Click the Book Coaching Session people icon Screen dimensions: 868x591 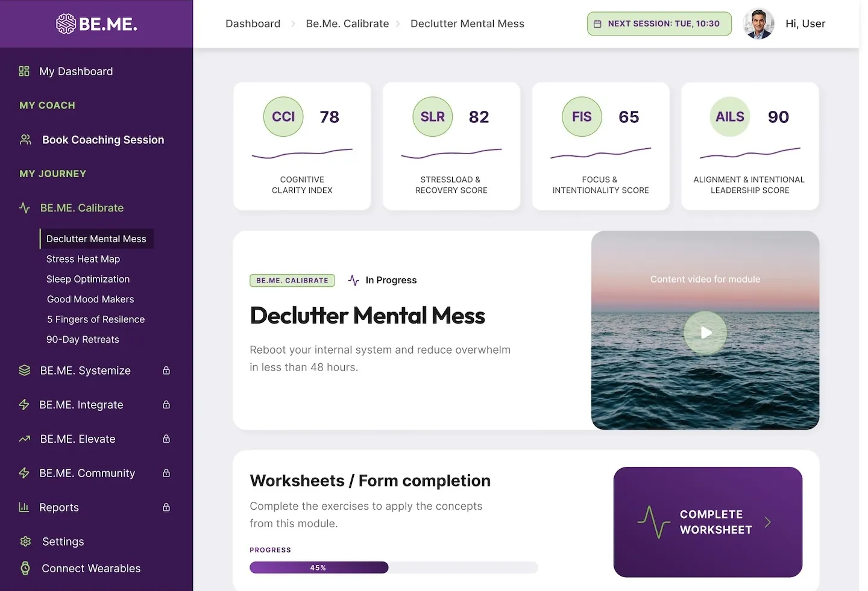click(25, 140)
